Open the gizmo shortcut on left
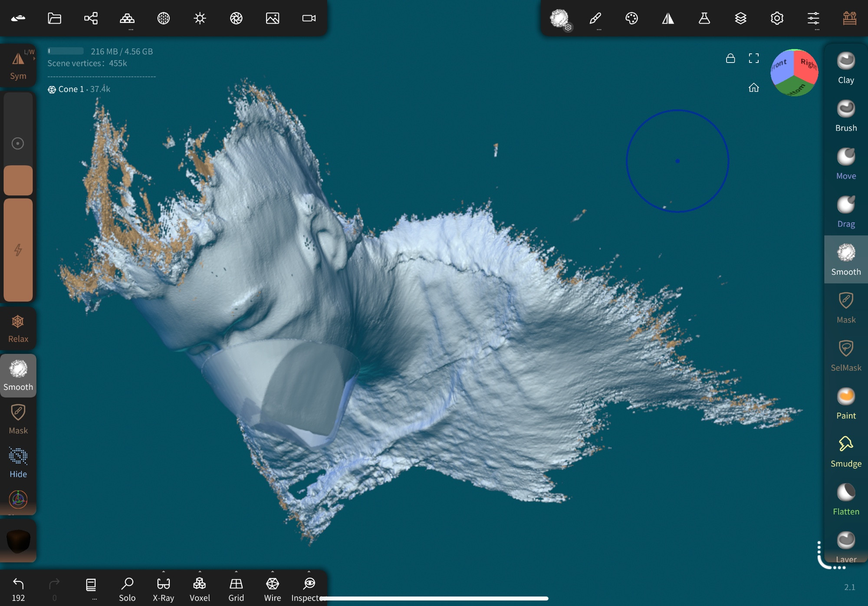868x606 pixels. click(18, 499)
